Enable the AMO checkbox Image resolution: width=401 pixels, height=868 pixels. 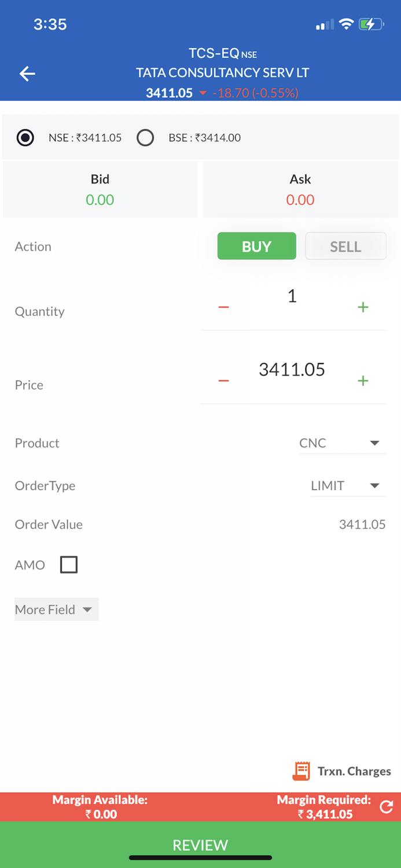tap(68, 564)
